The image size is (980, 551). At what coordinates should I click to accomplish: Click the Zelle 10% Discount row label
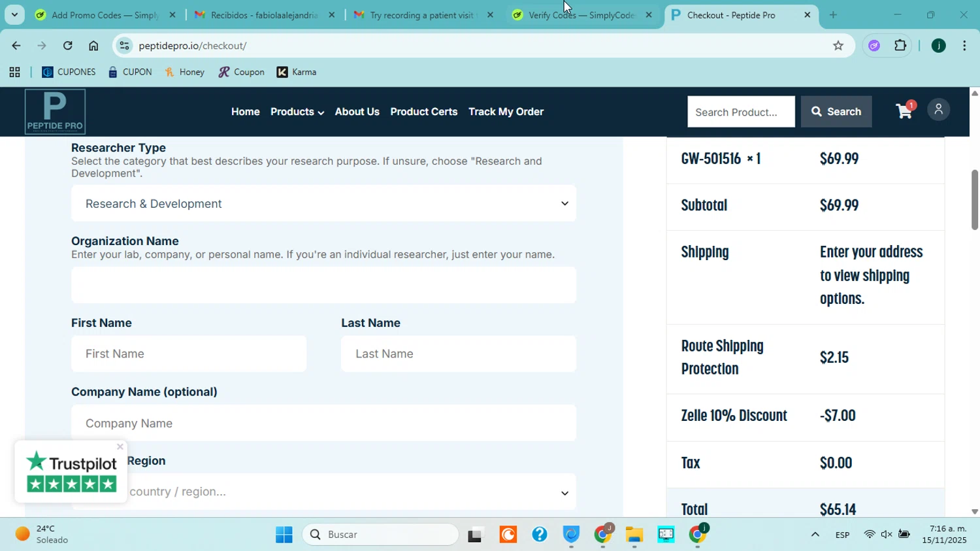coord(734,416)
